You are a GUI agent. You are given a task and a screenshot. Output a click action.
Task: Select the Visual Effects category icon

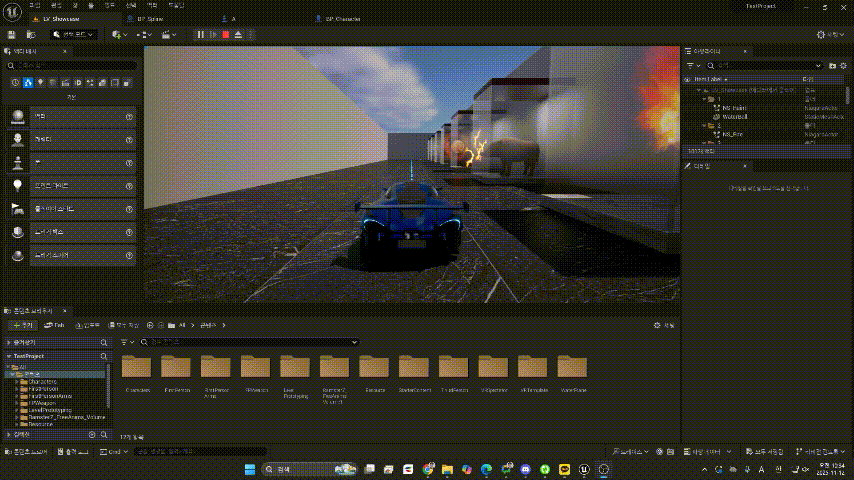click(x=90, y=83)
